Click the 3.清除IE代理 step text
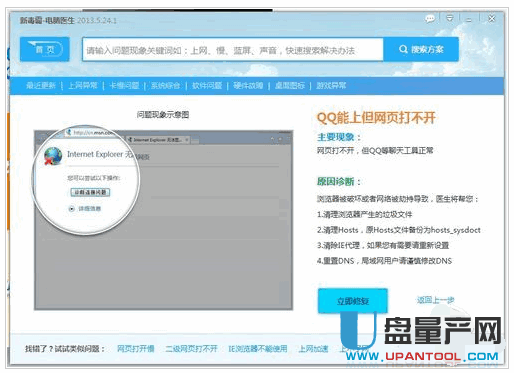Viewport: 514px width, 373px height. point(383,245)
